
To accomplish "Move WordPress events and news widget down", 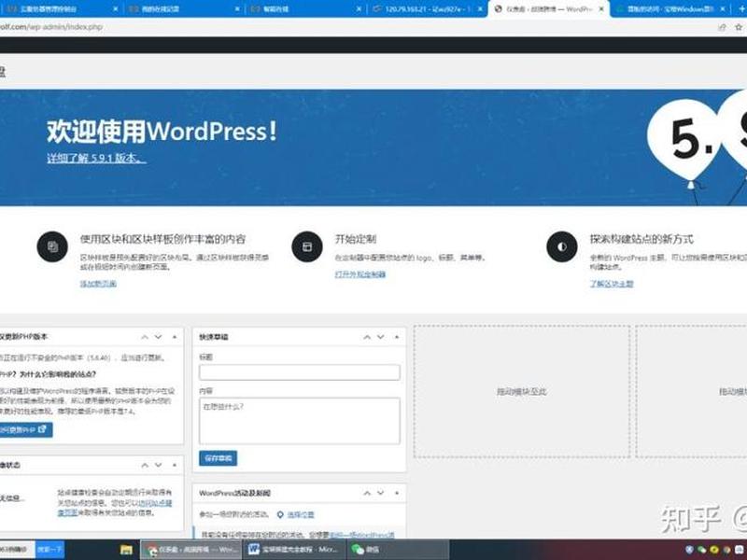I will click(381, 494).
